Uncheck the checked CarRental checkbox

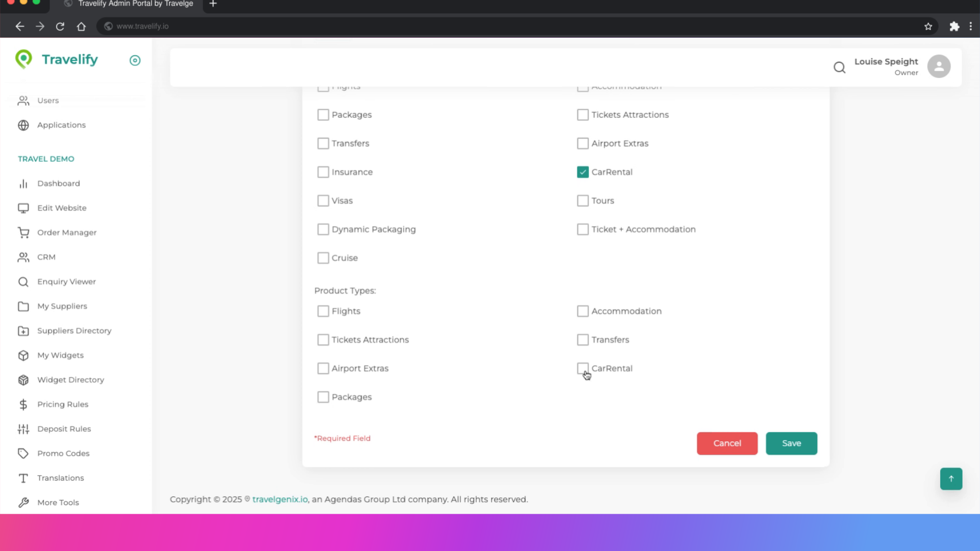click(x=582, y=172)
